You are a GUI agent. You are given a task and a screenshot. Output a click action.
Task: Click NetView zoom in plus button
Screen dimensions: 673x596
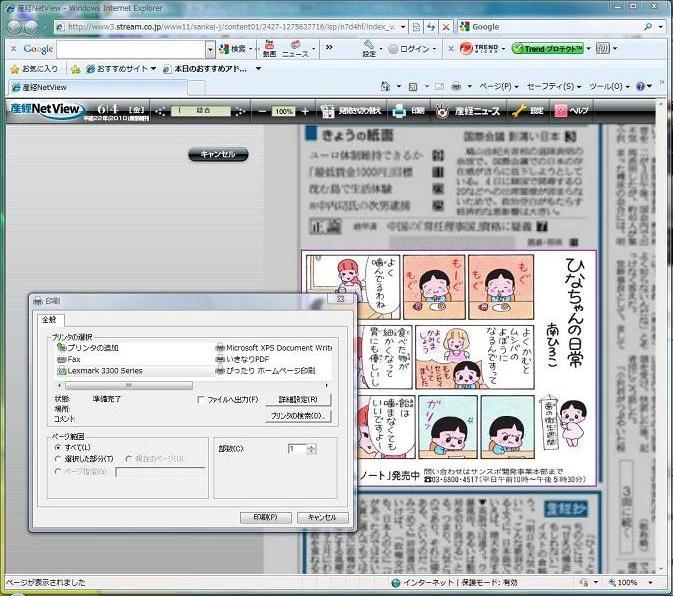pyautogui.click(x=305, y=111)
